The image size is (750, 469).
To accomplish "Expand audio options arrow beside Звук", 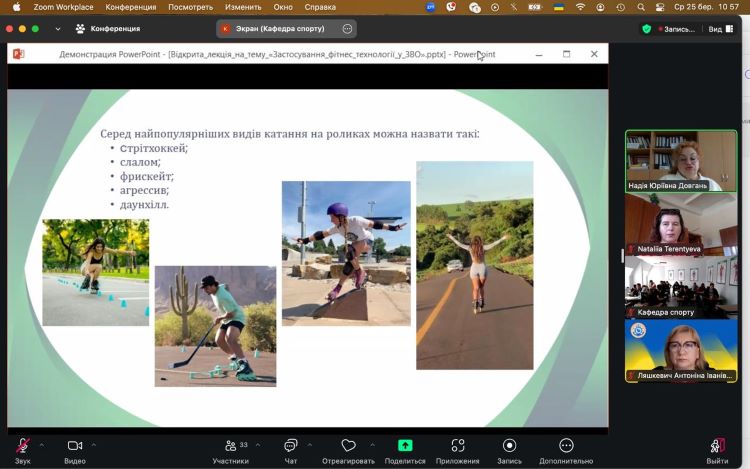I will [x=42, y=445].
